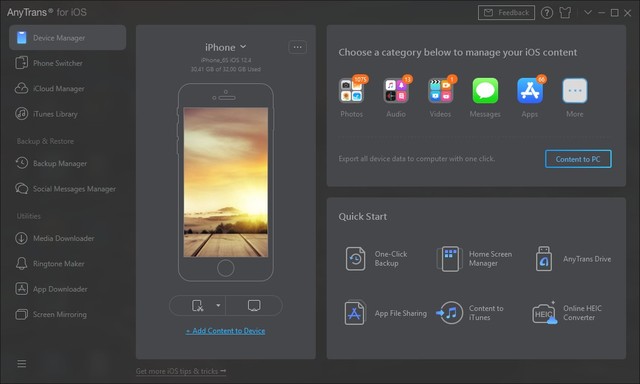The image size is (640, 384).
Task: Click the screen mirror icon under phone
Action: 254,306
